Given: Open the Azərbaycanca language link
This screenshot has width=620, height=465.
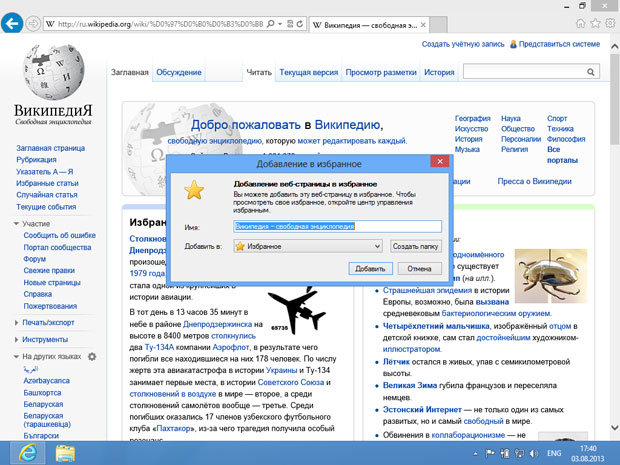Looking at the screenshot, I should [x=46, y=381].
